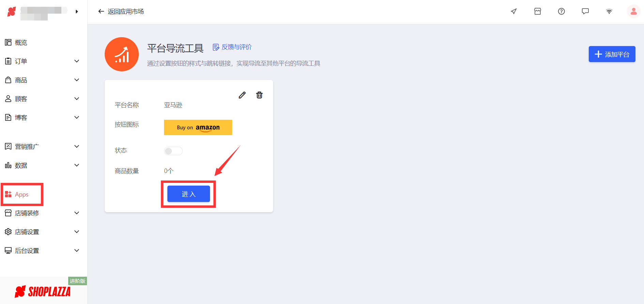Click the wifi signal icon in header
This screenshot has height=304, width=644.
[x=609, y=12]
